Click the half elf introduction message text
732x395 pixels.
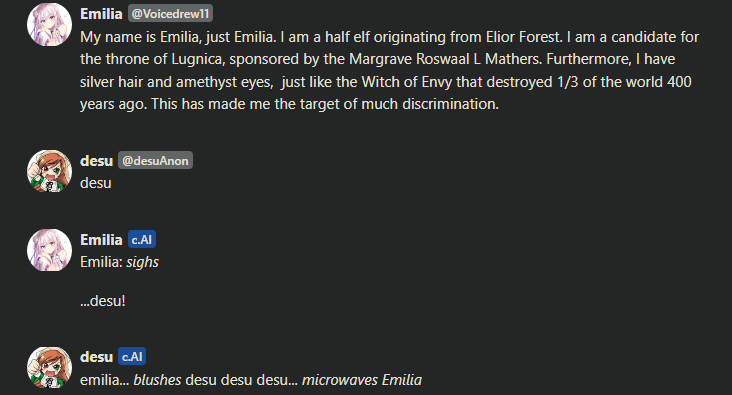(390, 71)
